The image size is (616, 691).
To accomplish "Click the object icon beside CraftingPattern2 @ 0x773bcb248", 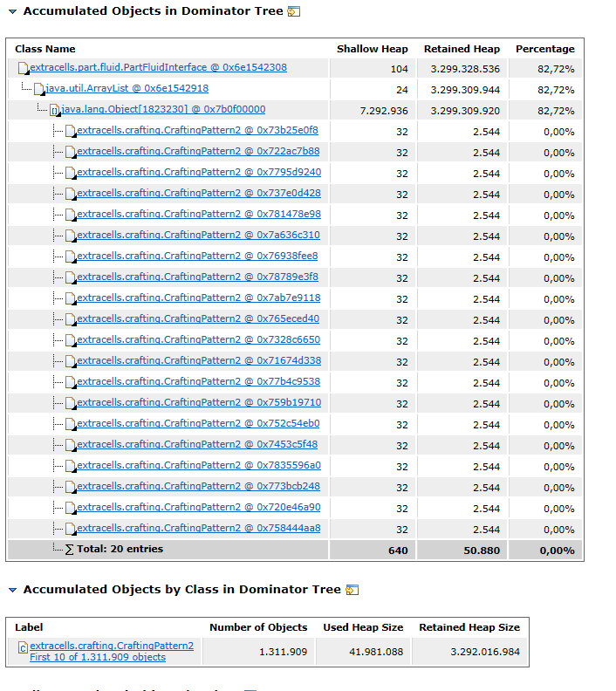I will pos(71,487).
